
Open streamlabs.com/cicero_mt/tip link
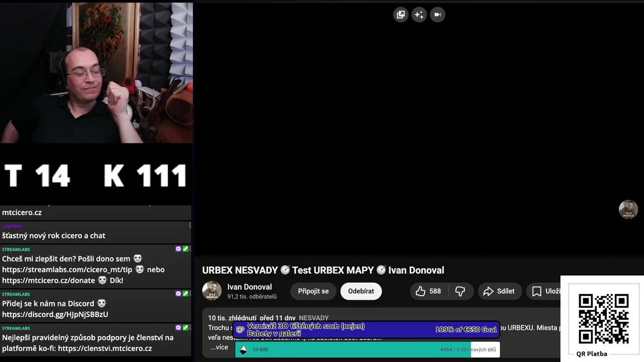(67, 269)
